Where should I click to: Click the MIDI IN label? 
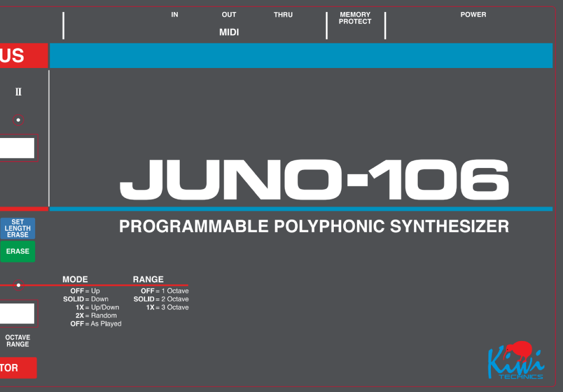click(x=175, y=14)
